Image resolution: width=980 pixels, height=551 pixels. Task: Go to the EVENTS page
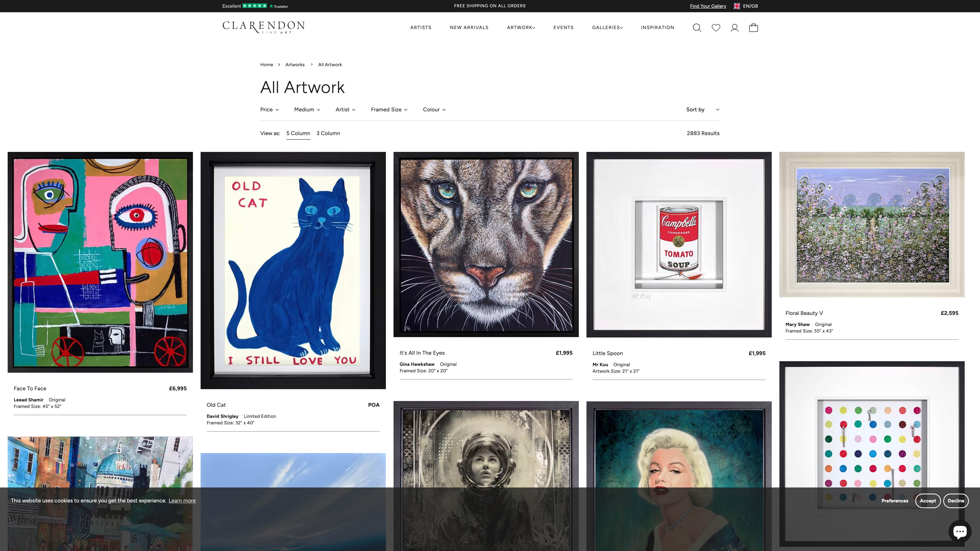(563, 27)
